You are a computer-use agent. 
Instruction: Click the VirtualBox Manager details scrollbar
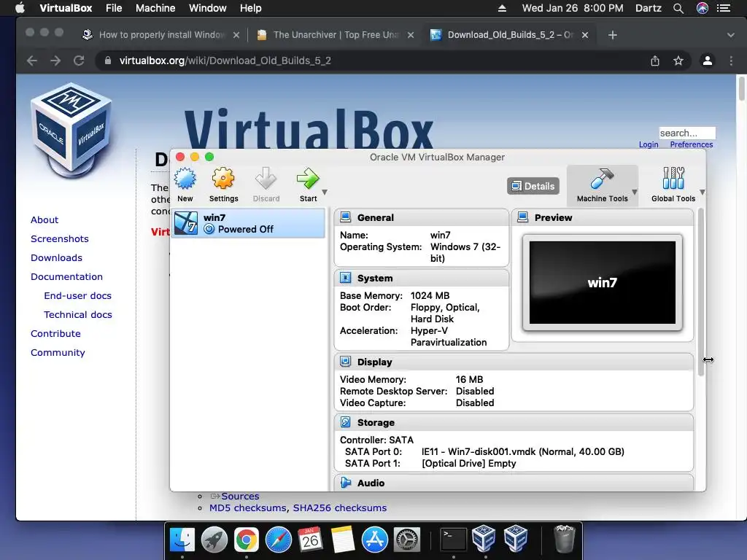pos(701,292)
